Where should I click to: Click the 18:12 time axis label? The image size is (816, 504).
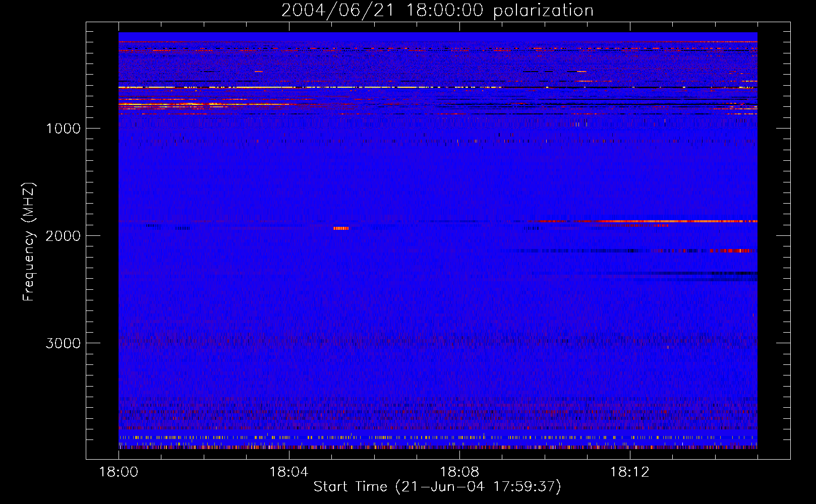coord(630,472)
